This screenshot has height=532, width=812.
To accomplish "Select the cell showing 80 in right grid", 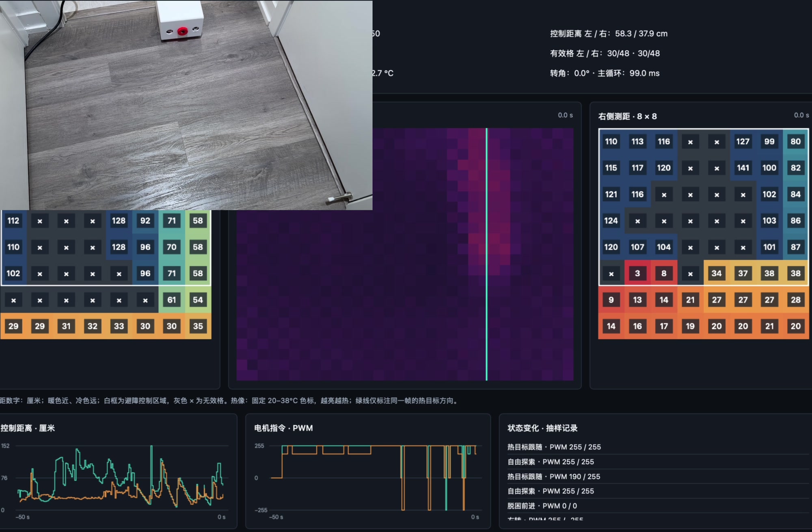I will pos(796,141).
